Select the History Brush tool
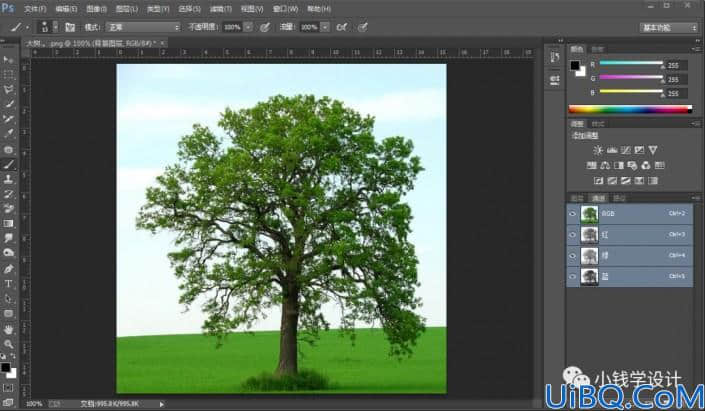Screen dimensions: 705x411 pos(8,194)
